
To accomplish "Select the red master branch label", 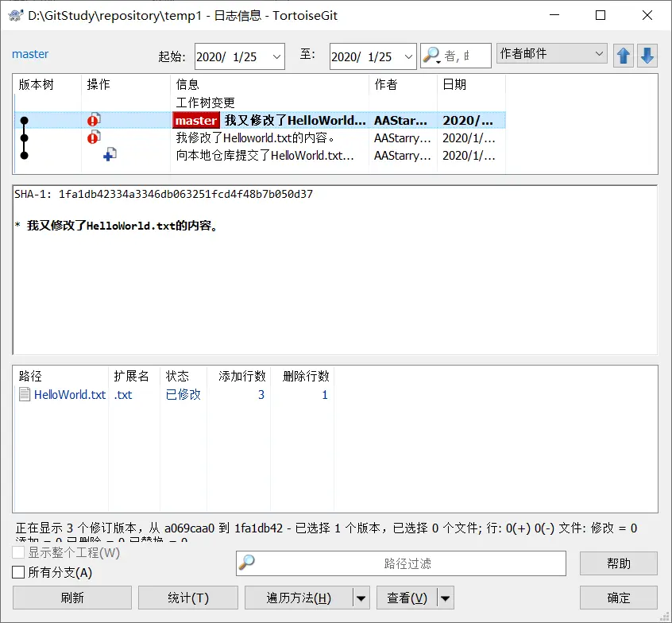I will coord(195,120).
